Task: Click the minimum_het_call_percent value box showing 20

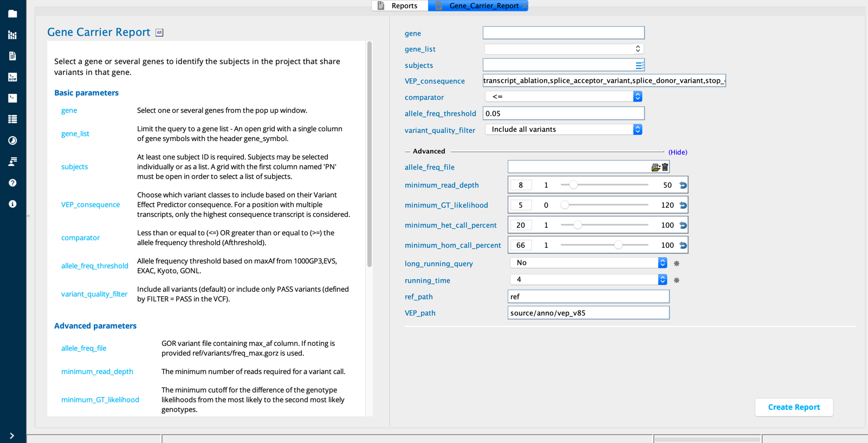Action: click(521, 226)
